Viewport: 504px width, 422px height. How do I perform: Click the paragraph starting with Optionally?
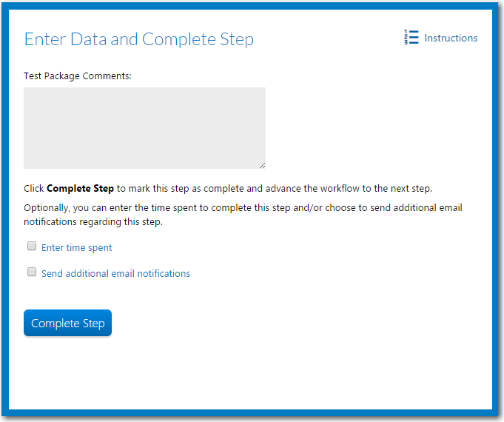pos(243,215)
